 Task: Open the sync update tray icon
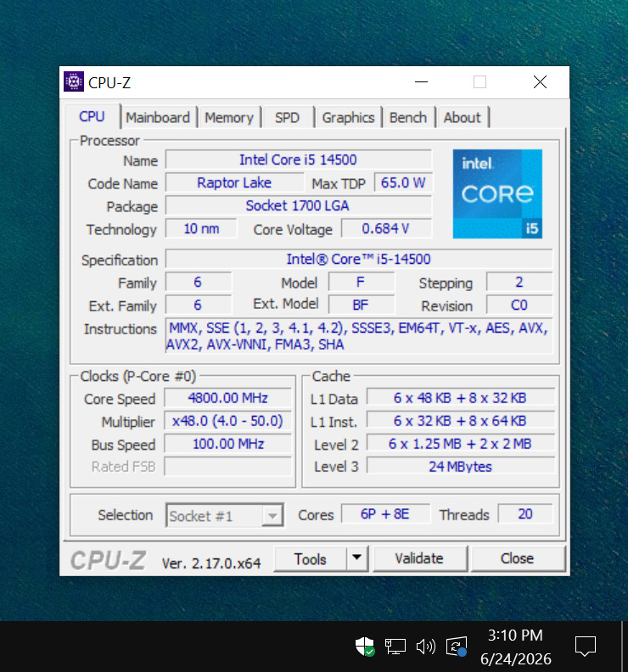click(x=456, y=647)
